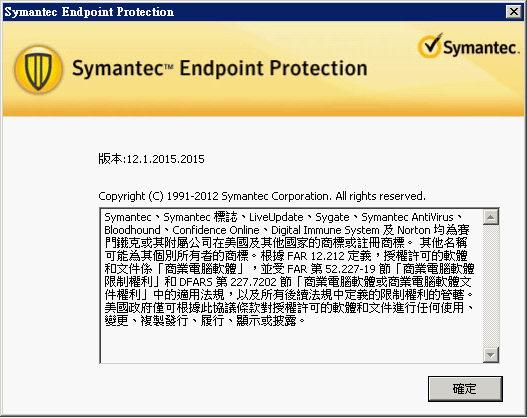Click the word Norton in legal text
Image resolution: width=527 pixels, height=418 pixels.
tap(414, 230)
